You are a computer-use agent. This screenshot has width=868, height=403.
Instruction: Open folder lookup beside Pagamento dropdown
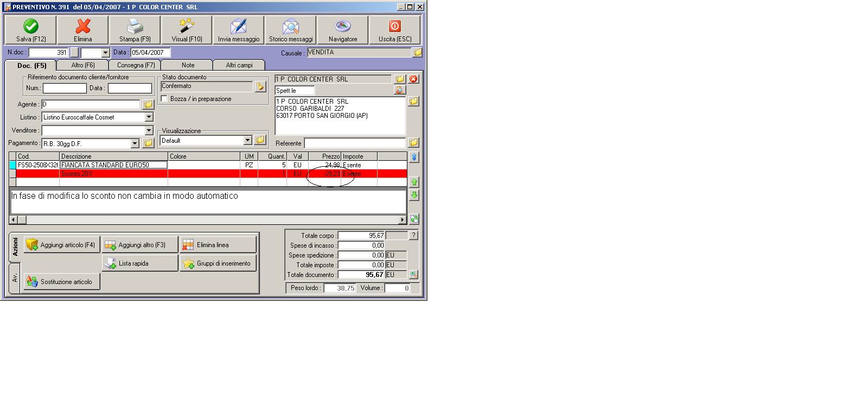[148, 143]
